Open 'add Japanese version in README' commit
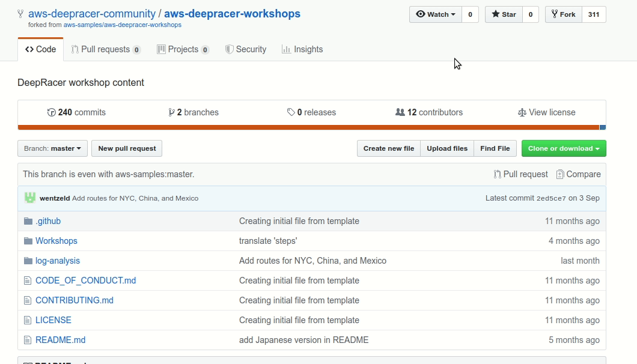This screenshot has height=364, width=637. (x=304, y=340)
